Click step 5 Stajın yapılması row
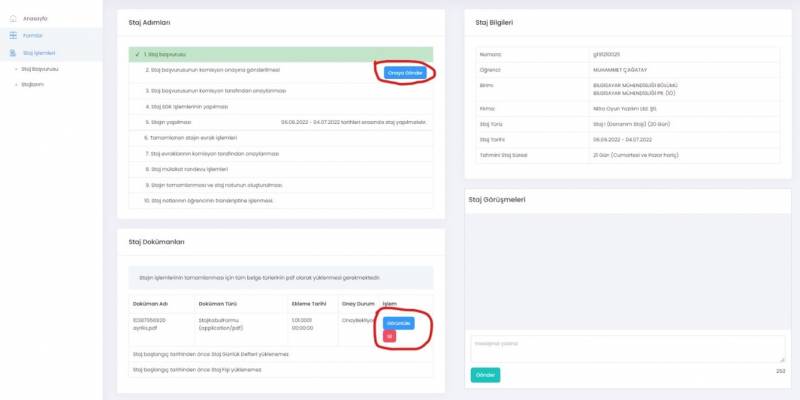This screenshot has height=400, width=800. point(168,122)
